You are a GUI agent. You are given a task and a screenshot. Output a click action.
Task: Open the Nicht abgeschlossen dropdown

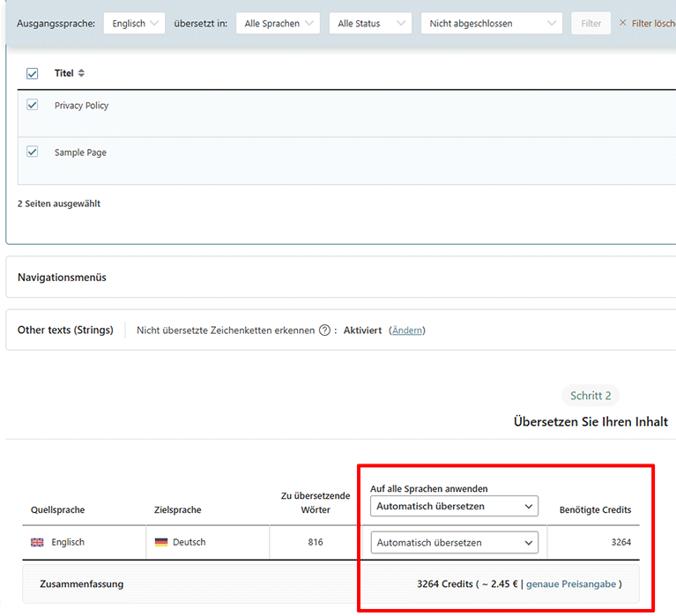tap(491, 24)
